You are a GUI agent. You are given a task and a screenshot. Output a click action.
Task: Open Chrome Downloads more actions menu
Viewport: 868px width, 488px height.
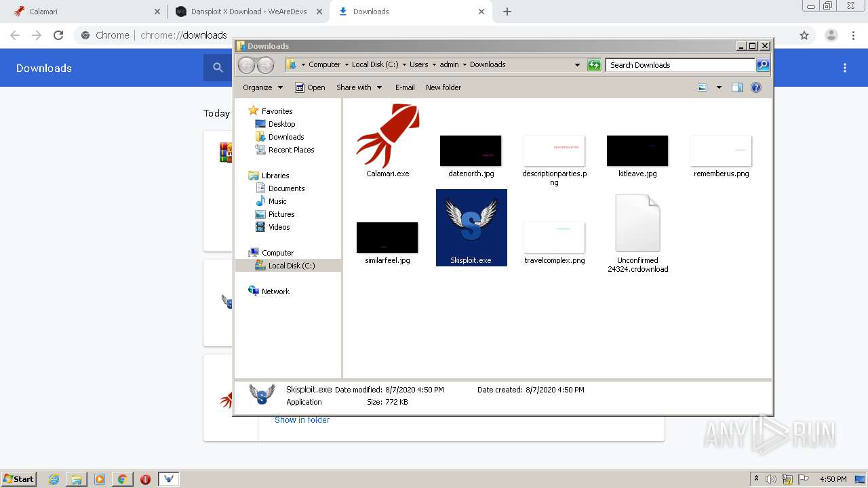[845, 68]
